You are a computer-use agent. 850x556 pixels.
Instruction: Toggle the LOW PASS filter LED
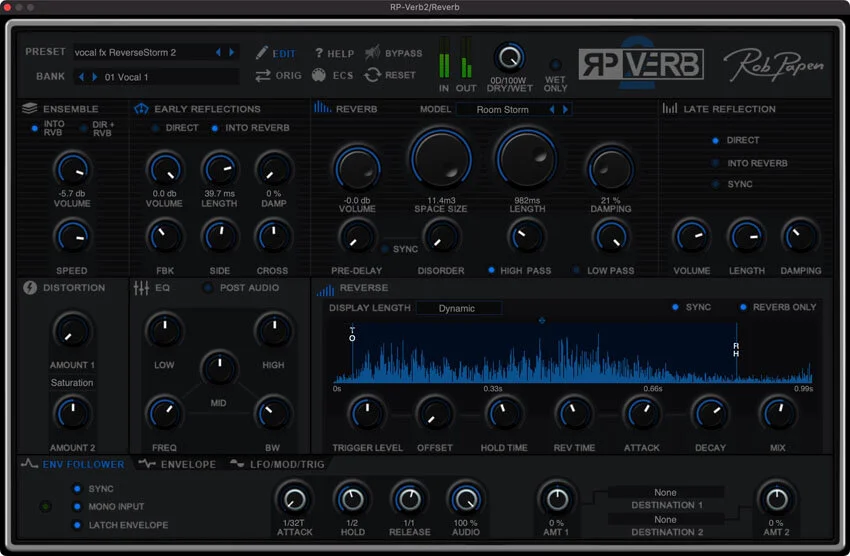(x=576, y=270)
